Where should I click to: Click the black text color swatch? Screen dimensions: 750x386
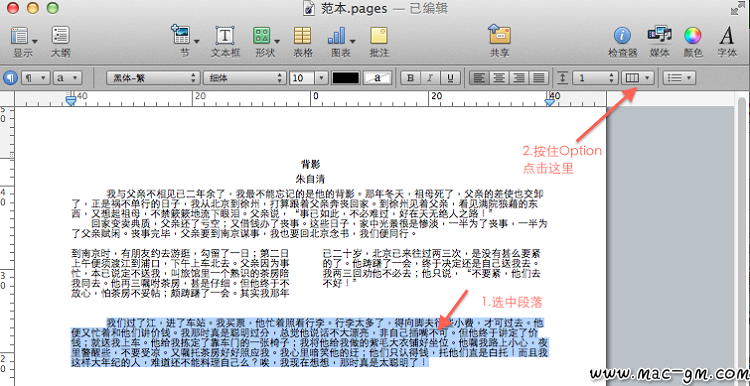[345, 78]
